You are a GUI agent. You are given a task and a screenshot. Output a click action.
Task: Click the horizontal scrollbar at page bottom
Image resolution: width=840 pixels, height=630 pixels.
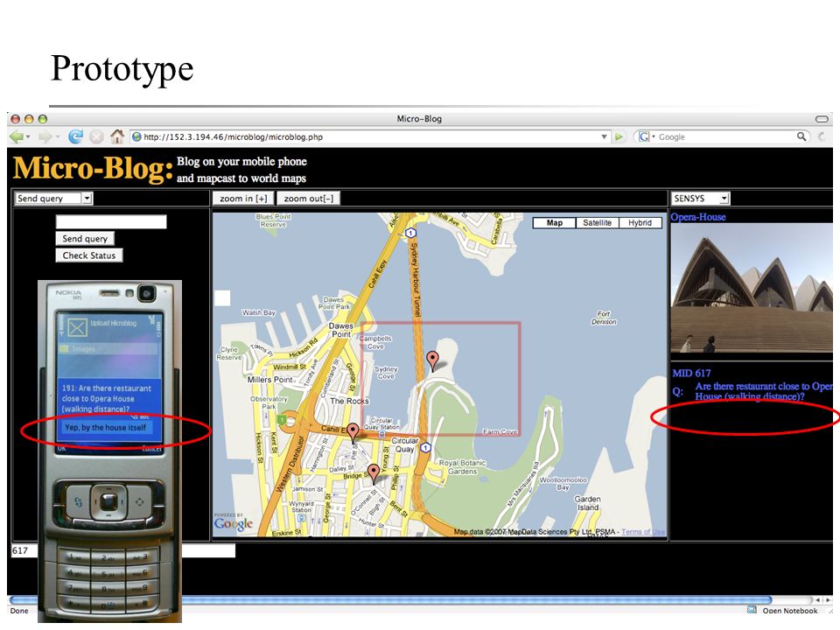(390, 600)
